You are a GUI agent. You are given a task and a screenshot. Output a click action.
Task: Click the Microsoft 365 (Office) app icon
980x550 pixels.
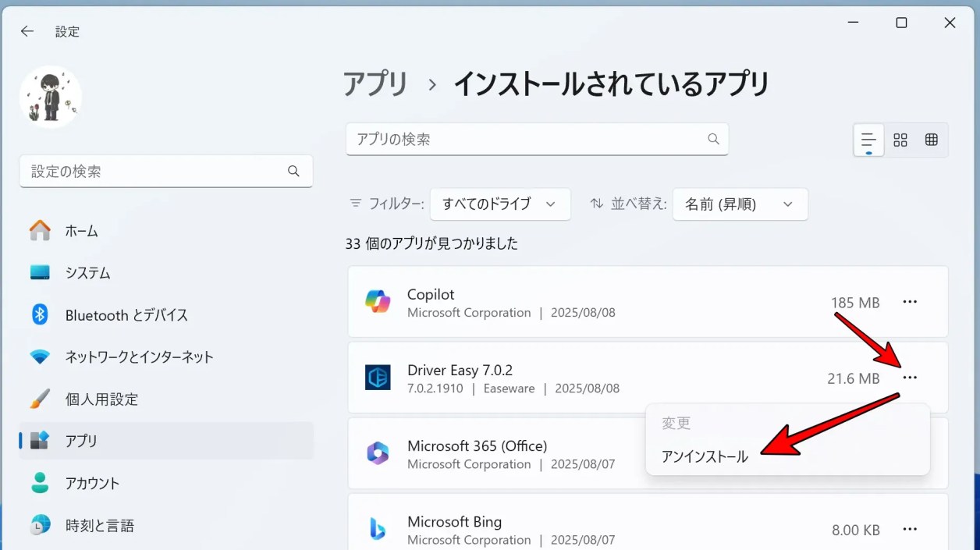point(378,453)
